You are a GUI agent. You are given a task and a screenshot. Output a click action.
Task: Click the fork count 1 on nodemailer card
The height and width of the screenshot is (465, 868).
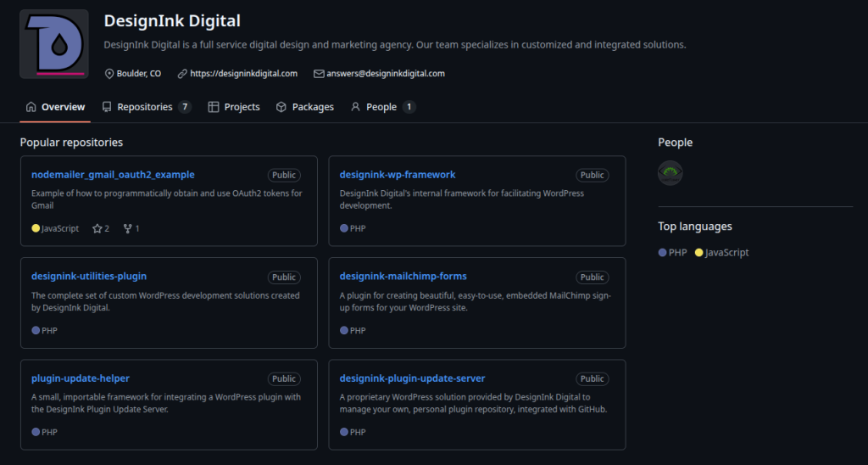(137, 228)
